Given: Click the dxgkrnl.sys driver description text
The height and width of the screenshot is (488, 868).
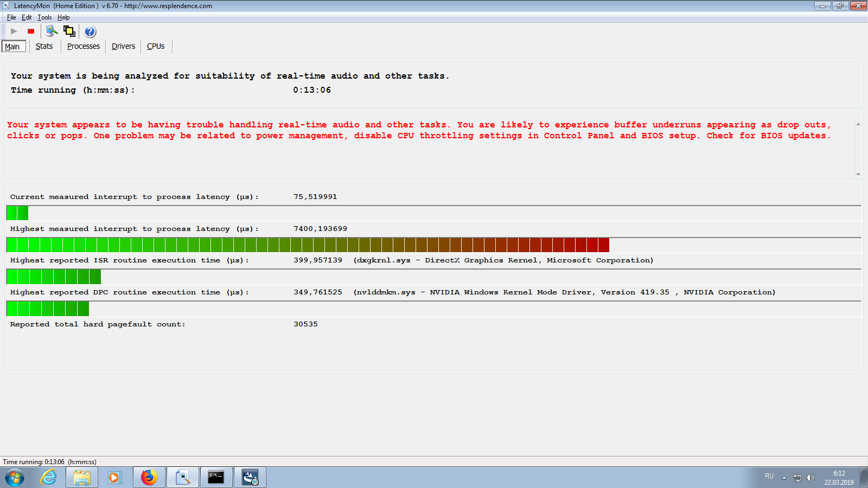Looking at the screenshot, I should pyautogui.click(x=503, y=260).
